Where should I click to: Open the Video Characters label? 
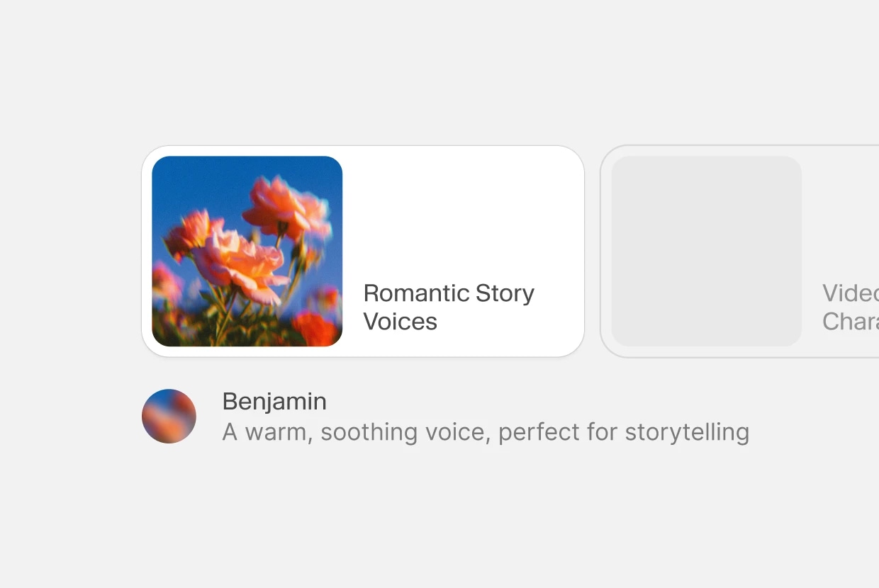coord(849,307)
